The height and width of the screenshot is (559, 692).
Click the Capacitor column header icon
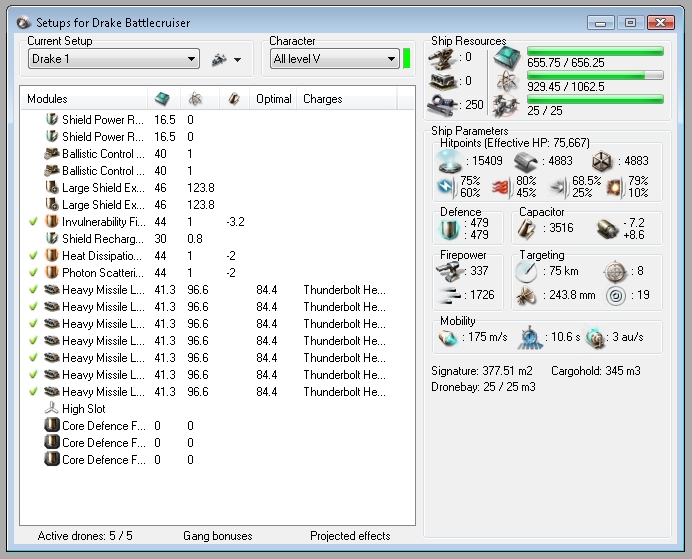(234, 99)
